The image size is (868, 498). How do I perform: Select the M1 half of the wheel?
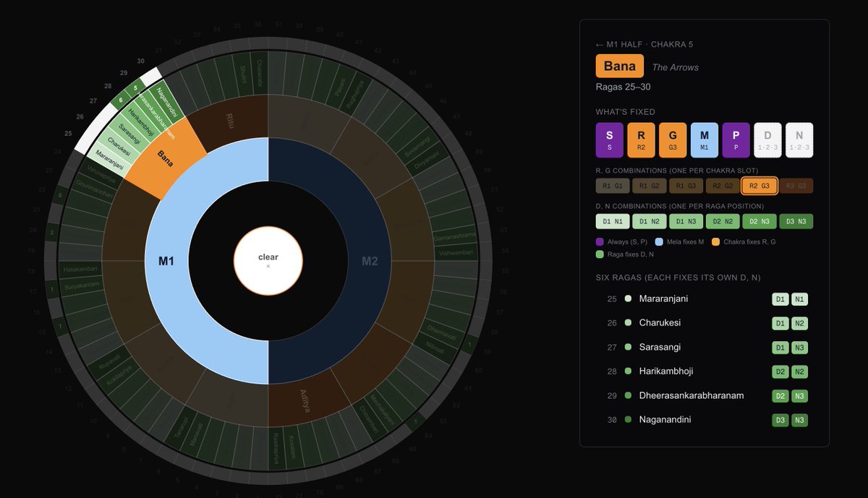coord(167,260)
